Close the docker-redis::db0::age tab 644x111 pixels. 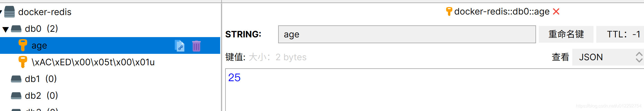click(x=556, y=11)
